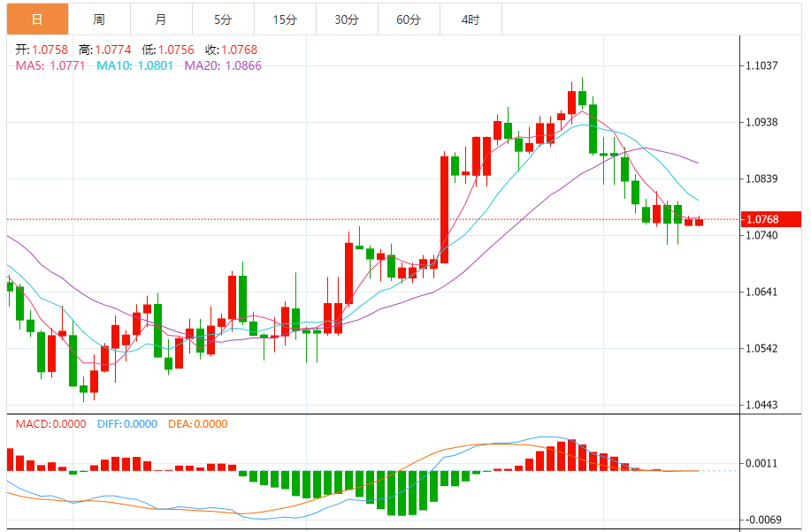Click the red 1.0768 current price tag
811x532 pixels.
click(x=770, y=219)
